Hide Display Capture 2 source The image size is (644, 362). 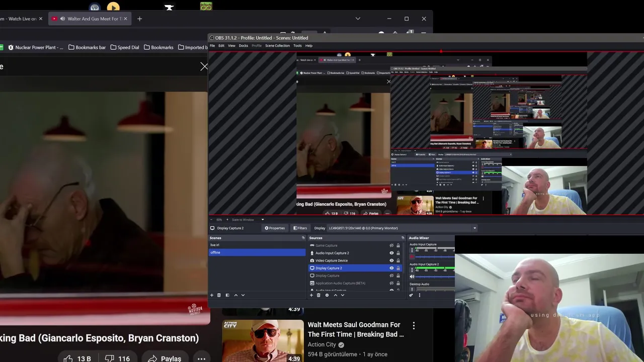391,268
